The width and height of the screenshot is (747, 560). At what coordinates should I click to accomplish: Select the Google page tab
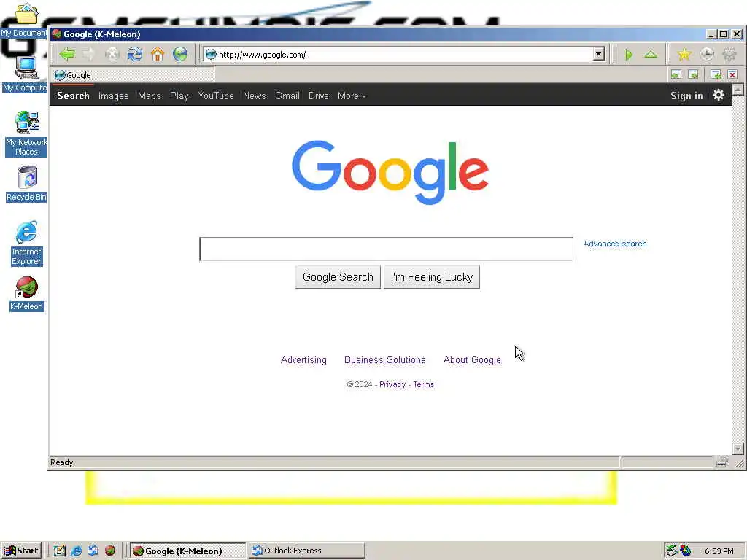pyautogui.click(x=133, y=75)
